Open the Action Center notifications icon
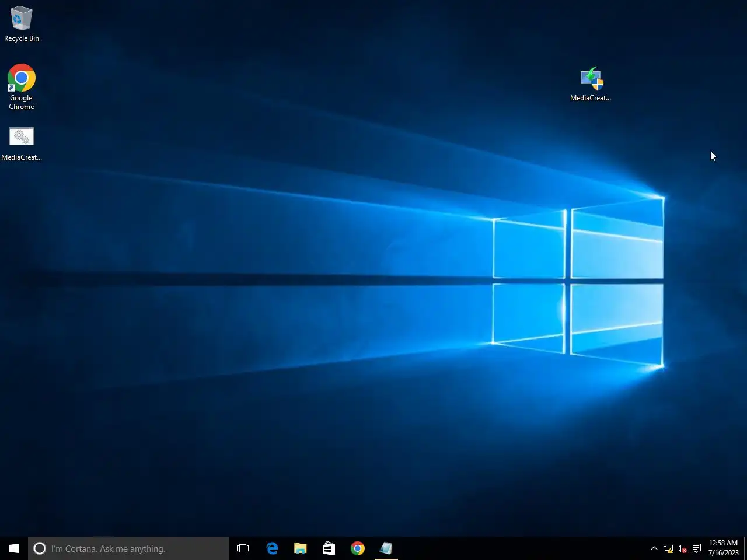Image resolution: width=747 pixels, height=560 pixels. tap(696, 548)
